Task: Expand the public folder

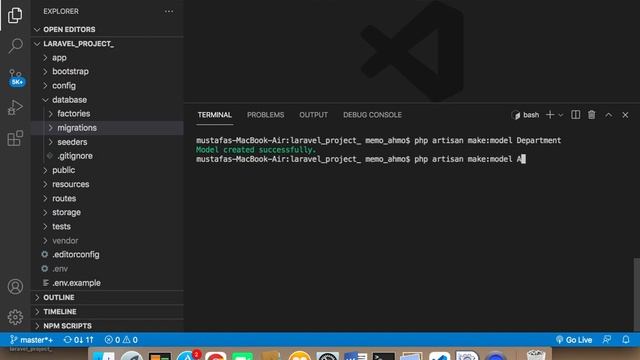Action: pyautogui.click(x=108, y=170)
